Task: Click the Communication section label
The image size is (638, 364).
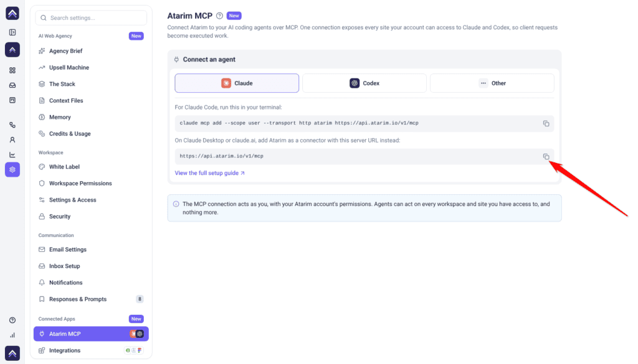Action: (x=56, y=235)
